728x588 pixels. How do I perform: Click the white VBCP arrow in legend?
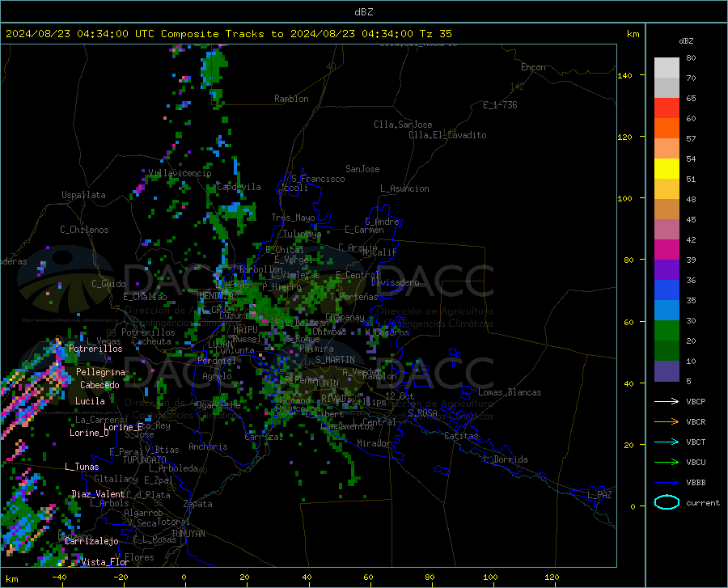tap(667, 401)
